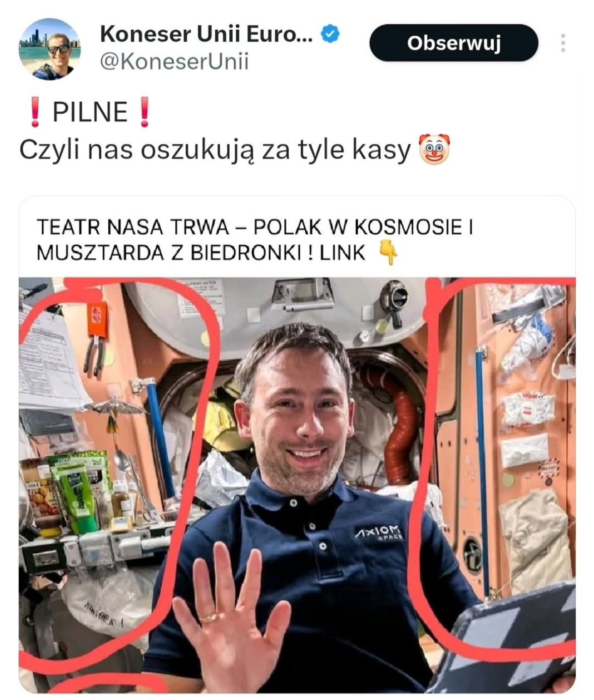
Task: Open the Koneser Unii Euro... display name
Action: tap(207, 34)
